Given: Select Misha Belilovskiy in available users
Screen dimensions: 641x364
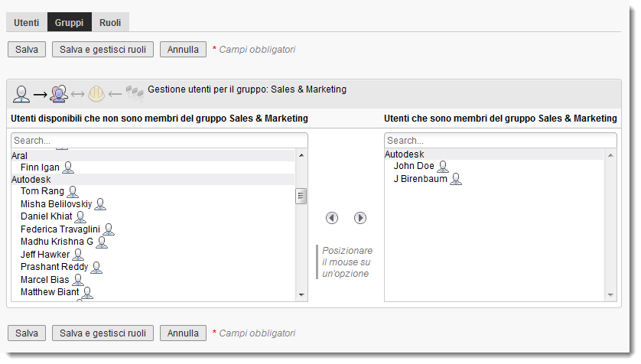Looking at the screenshot, I should pyautogui.click(x=56, y=204).
